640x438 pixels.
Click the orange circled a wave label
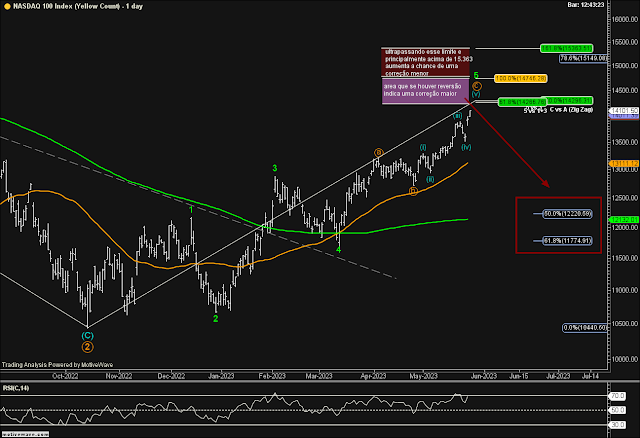(378, 153)
